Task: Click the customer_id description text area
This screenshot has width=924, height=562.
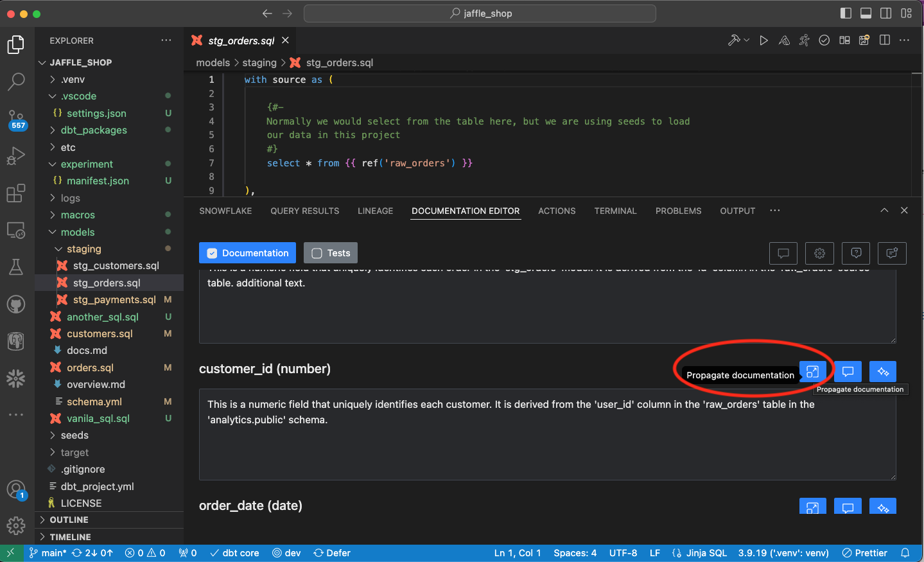Action: click(548, 434)
